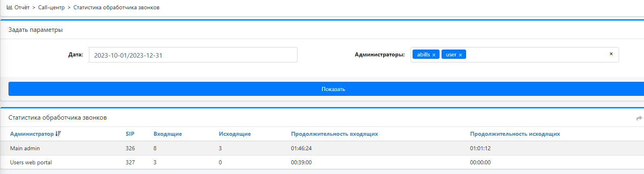Clear all selected administrators

(611, 54)
